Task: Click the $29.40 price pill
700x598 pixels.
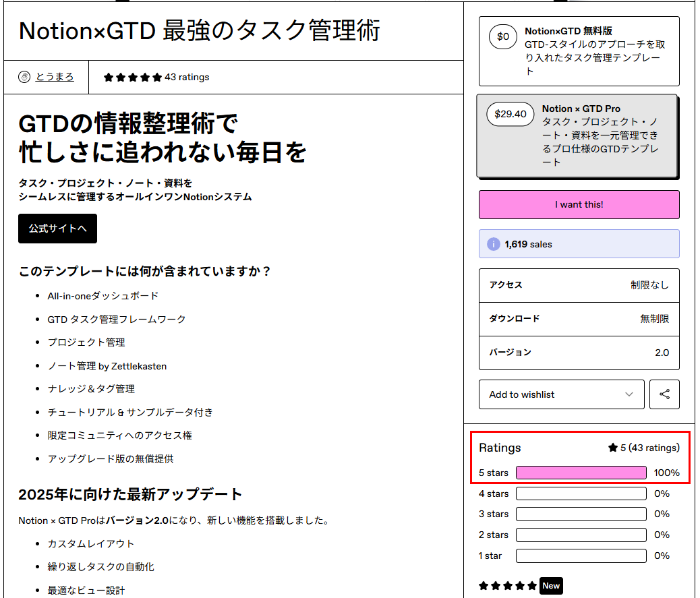Action: 511,114
